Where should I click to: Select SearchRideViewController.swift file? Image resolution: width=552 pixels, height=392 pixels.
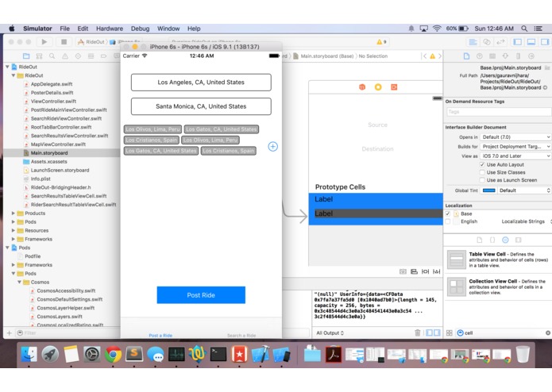point(66,118)
